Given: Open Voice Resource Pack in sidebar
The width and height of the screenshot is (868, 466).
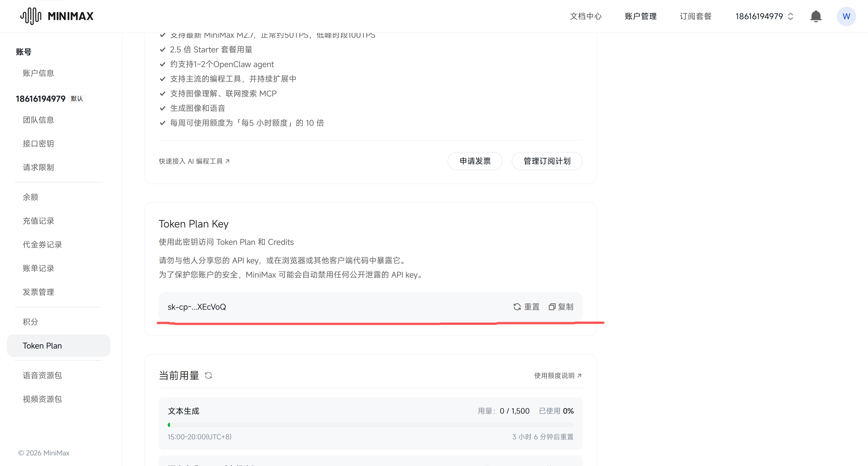Looking at the screenshot, I should point(42,375).
